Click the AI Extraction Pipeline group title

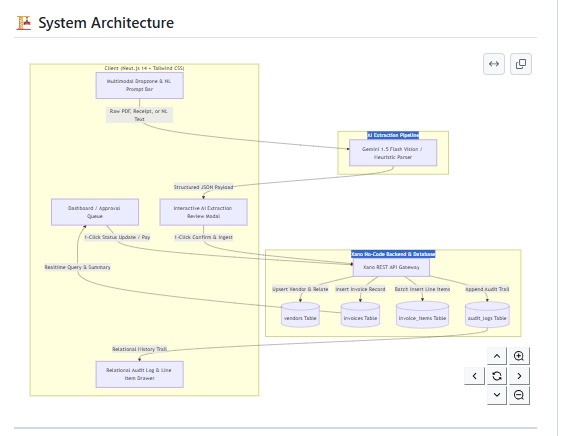[x=393, y=135]
